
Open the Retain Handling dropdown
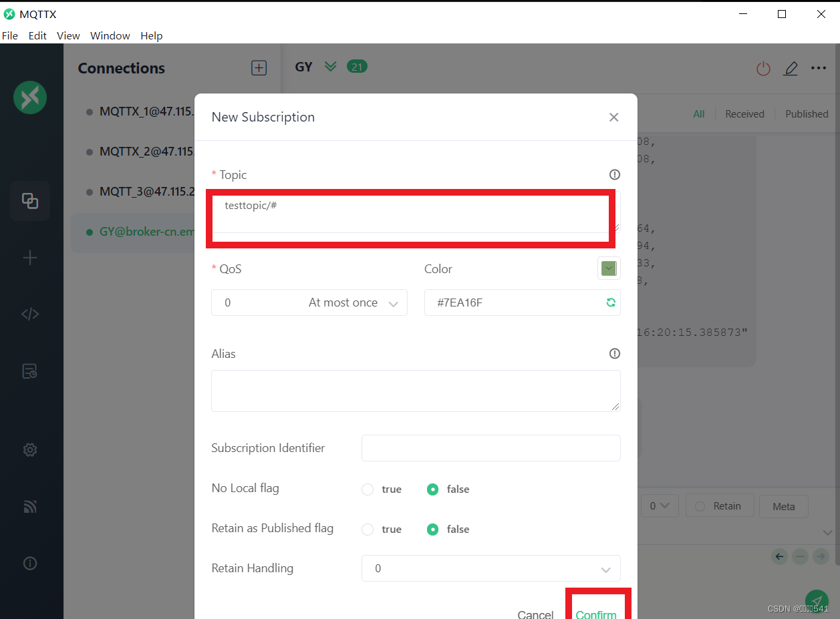pos(491,568)
